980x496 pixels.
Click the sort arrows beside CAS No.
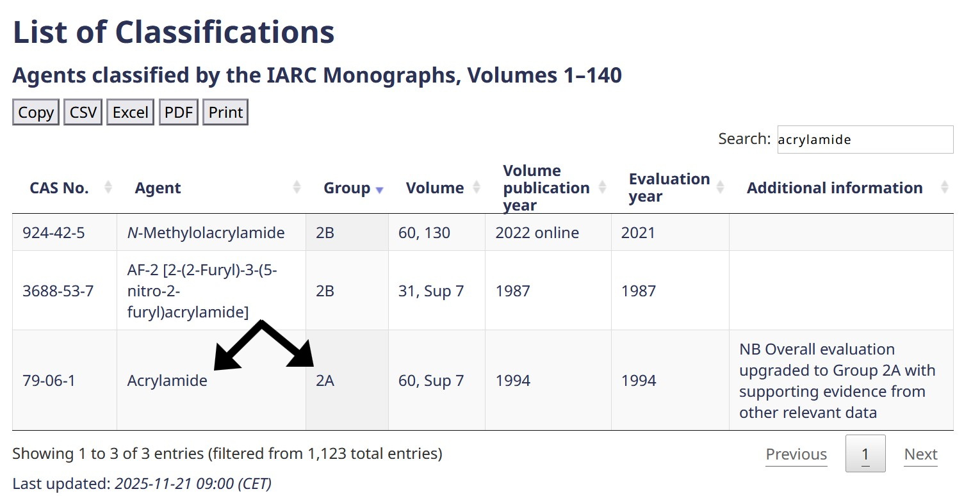(x=108, y=188)
